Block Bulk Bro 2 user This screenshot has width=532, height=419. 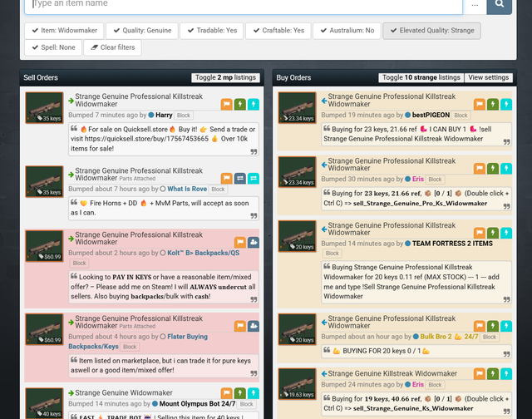tap(490, 337)
